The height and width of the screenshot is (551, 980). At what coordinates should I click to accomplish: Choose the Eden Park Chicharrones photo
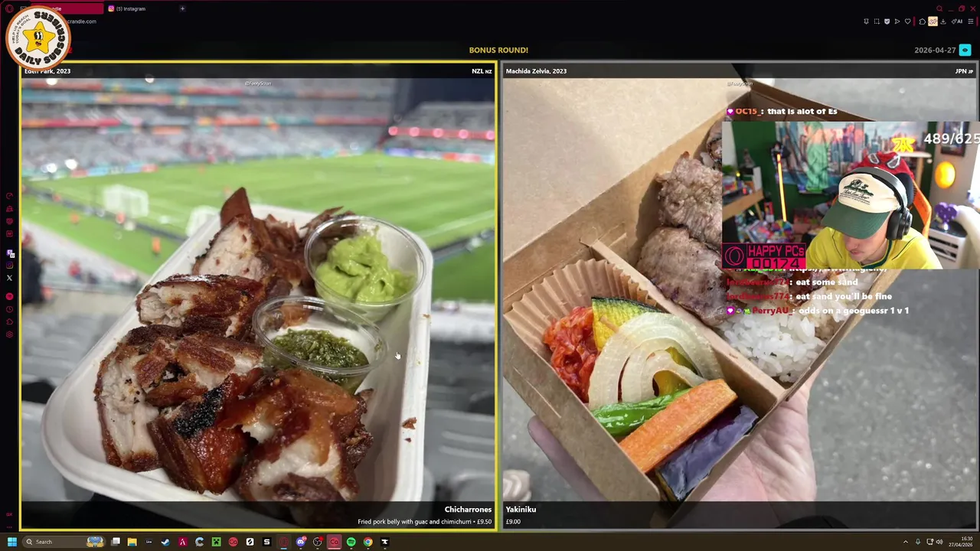pyautogui.click(x=258, y=295)
